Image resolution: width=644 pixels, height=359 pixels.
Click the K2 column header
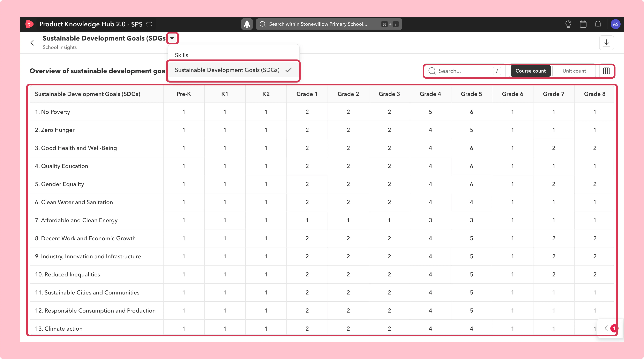pos(266,94)
